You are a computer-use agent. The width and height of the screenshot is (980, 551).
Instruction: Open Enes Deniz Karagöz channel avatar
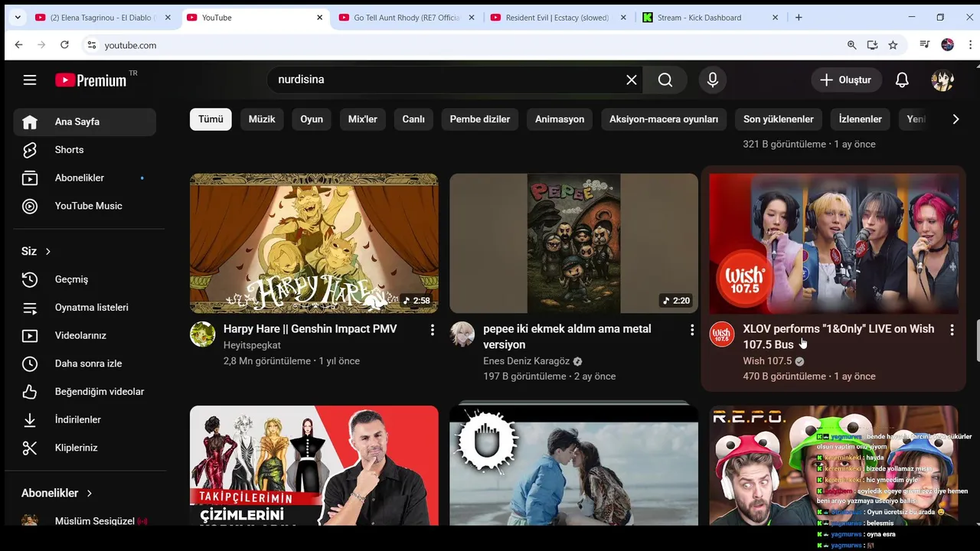[x=462, y=334]
